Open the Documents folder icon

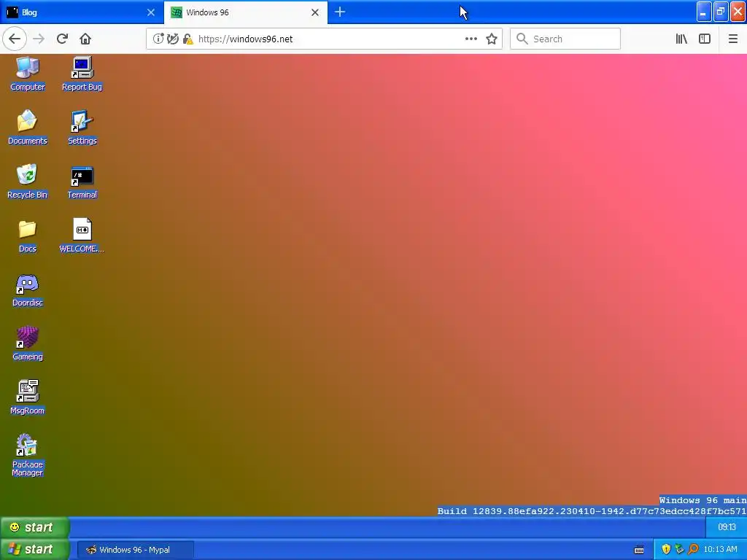pos(27,127)
